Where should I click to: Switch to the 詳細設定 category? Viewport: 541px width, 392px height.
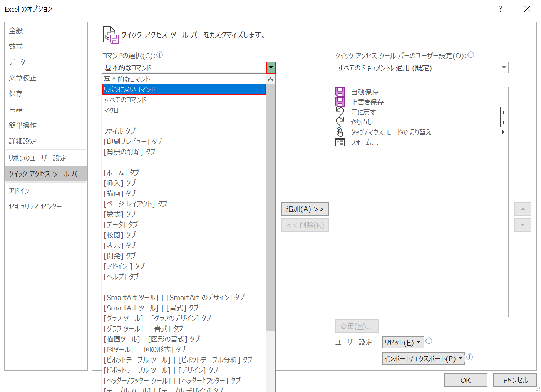pos(23,141)
